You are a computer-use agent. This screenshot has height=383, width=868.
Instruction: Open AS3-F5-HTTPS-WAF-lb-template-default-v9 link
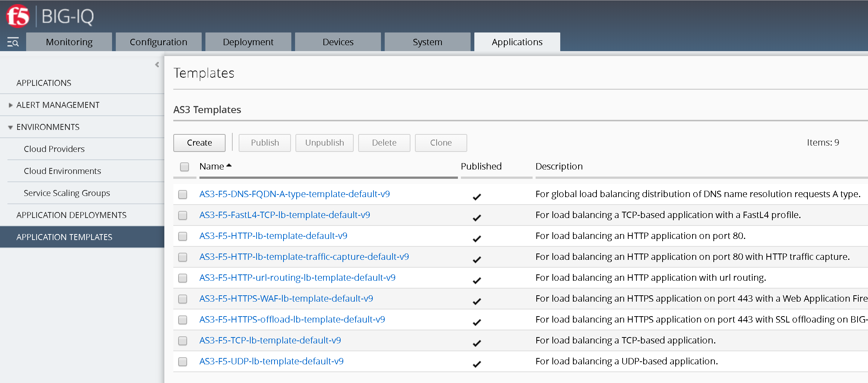[286, 298]
